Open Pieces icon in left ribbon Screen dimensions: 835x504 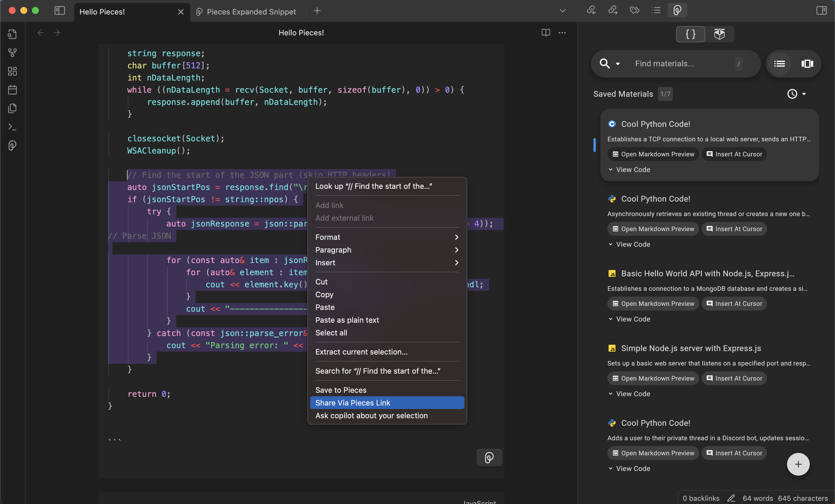[12, 145]
